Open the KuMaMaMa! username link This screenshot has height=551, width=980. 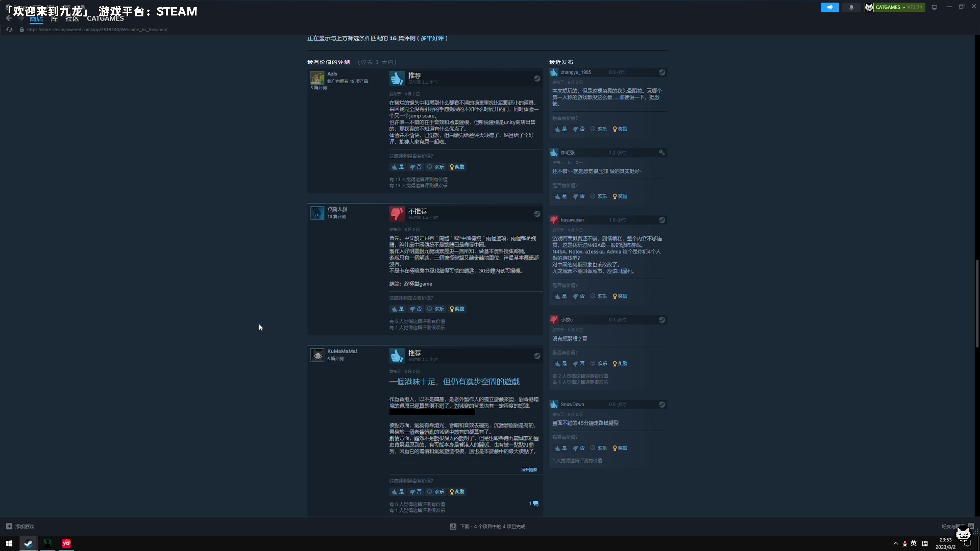tap(342, 352)
